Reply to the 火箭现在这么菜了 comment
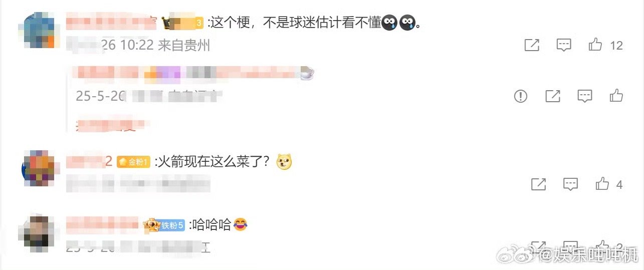The image size is (644, 270). tap(571, 184)
